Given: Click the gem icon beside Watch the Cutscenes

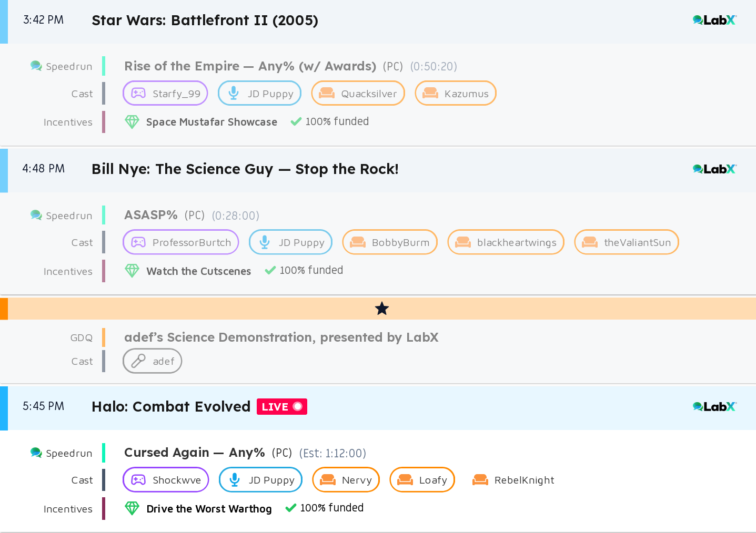Looking at the screenshot, I should pos(132,271).
